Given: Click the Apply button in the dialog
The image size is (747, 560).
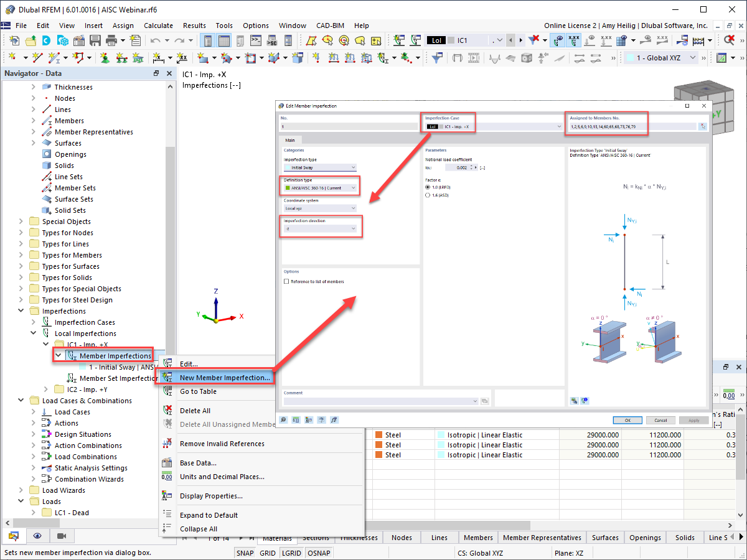Looking at the screenshot, I should (693, 420).
